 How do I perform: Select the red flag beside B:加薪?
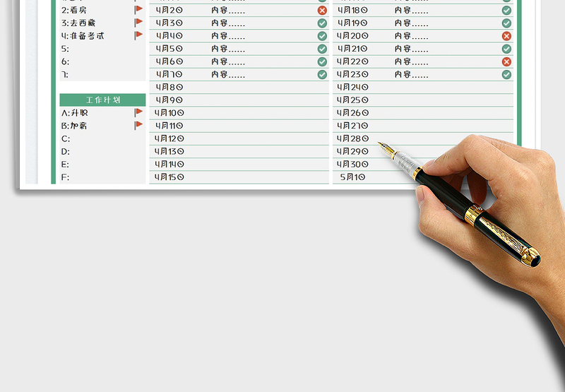pos(138,125)
